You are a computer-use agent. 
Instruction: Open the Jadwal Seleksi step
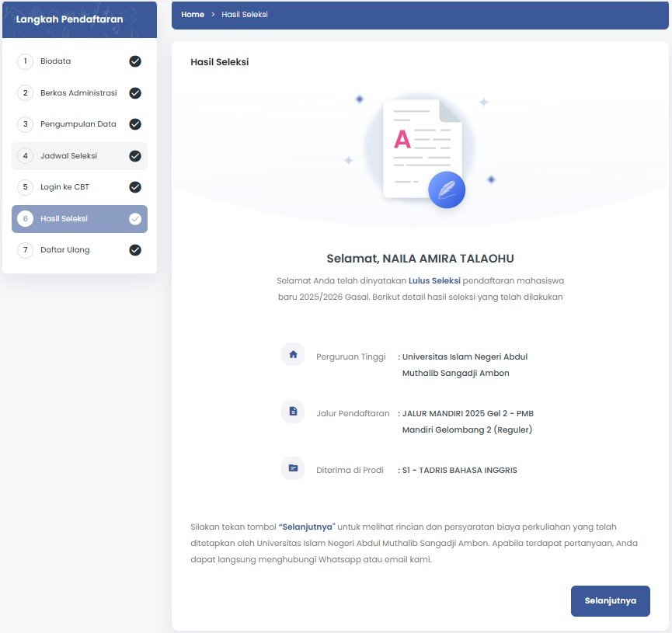[68, 156]
